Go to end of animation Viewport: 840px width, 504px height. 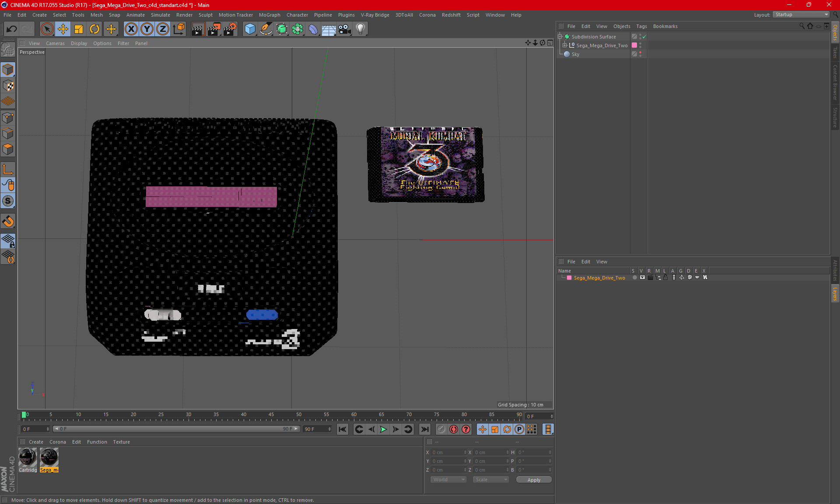(424, 430)
